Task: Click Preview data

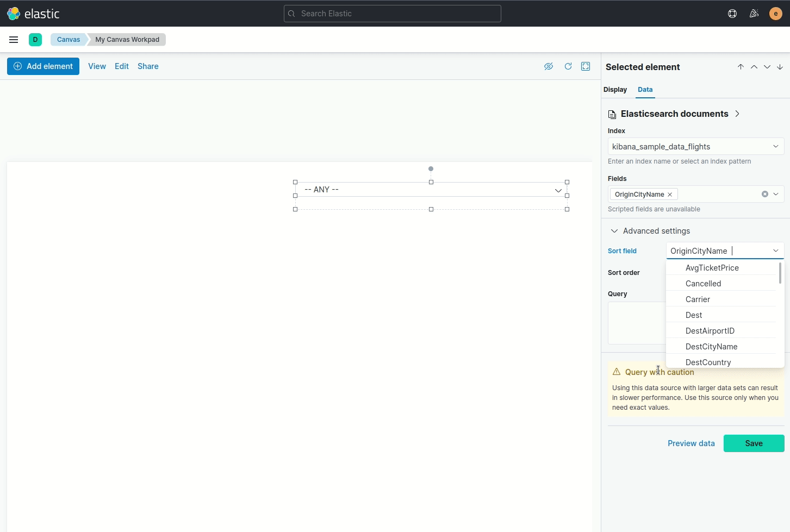Action: pos(691,443)
